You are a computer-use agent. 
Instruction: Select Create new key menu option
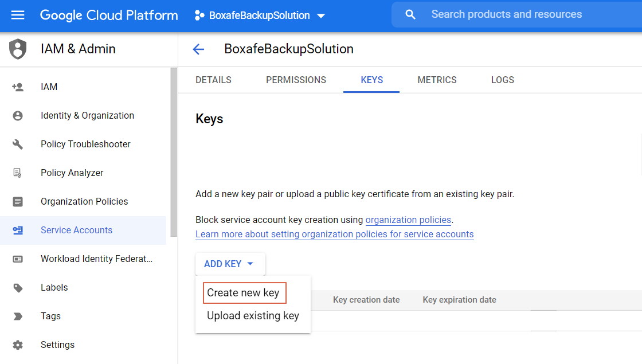click(244, 293)
